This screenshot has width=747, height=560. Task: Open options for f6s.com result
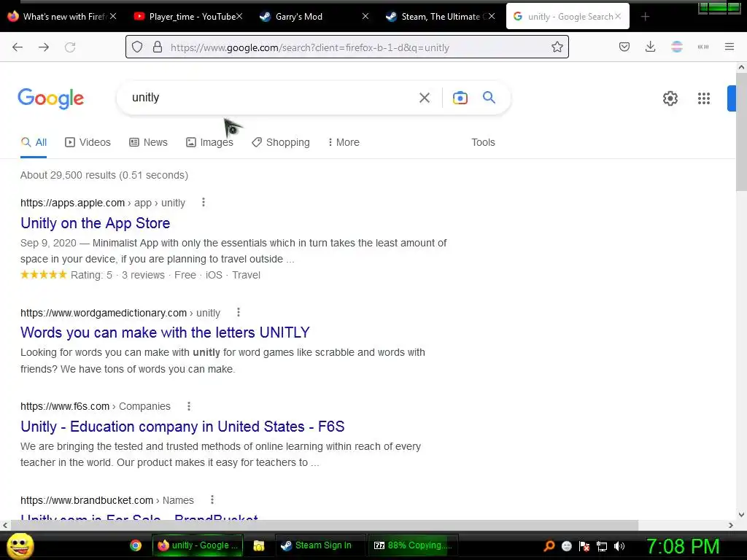coord(189,406)
